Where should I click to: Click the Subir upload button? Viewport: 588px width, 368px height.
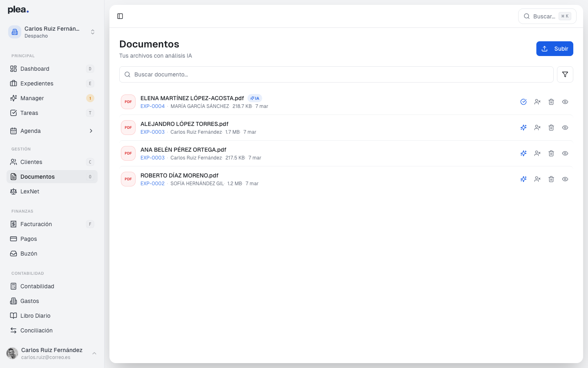[x=555, y=49]
